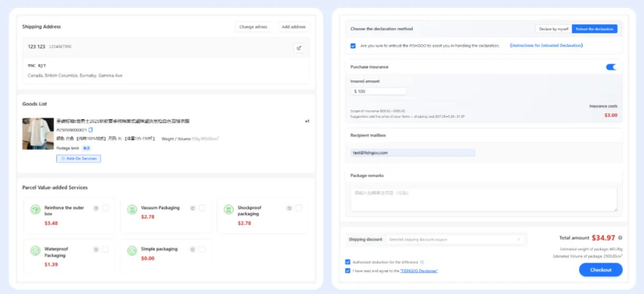
Task: Enable the Simple packaging checkbox
Action: click(202, 249)
